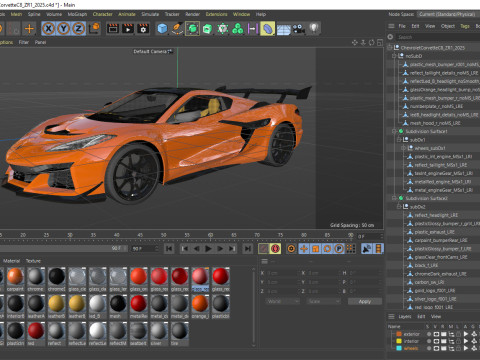The height and width of the screenshot is (360, 480).
Task: Select the orange Move tool cross icon
Action: (x=29, y=29)
